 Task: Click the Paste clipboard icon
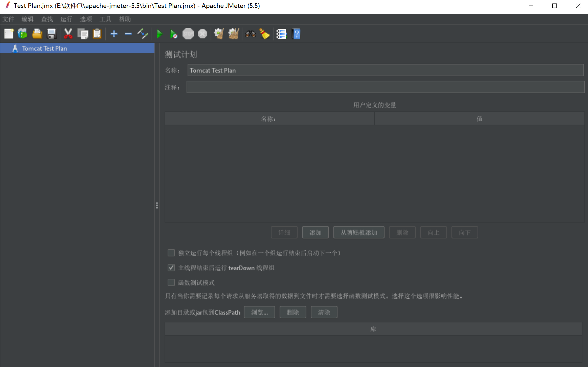[97, 34]
